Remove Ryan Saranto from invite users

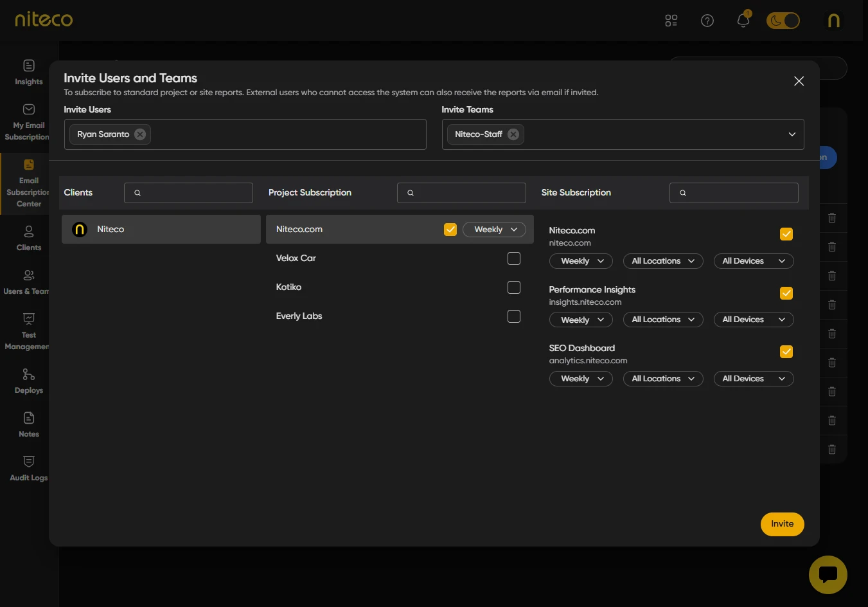tap(140, 134)
